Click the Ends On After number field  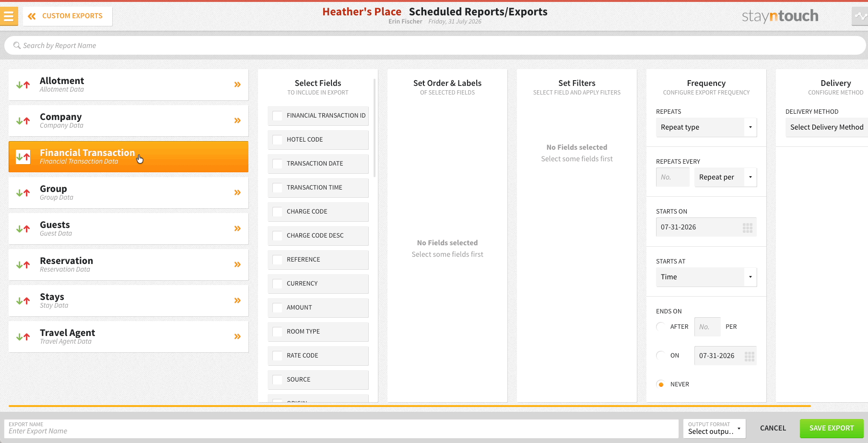click(707, 327)
